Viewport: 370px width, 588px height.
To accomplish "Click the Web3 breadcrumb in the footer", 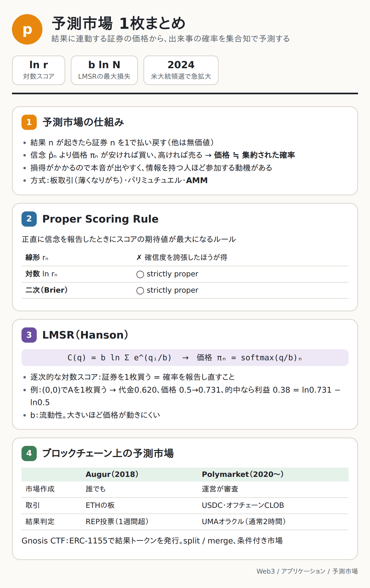I will [x=266, y=571].
